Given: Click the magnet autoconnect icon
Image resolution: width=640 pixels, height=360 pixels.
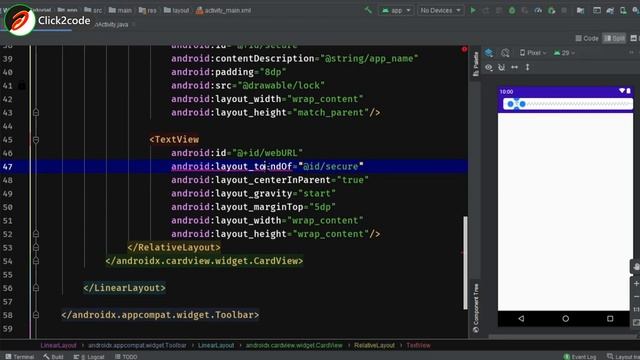Looking at the screenshot, I should (502, 67).
